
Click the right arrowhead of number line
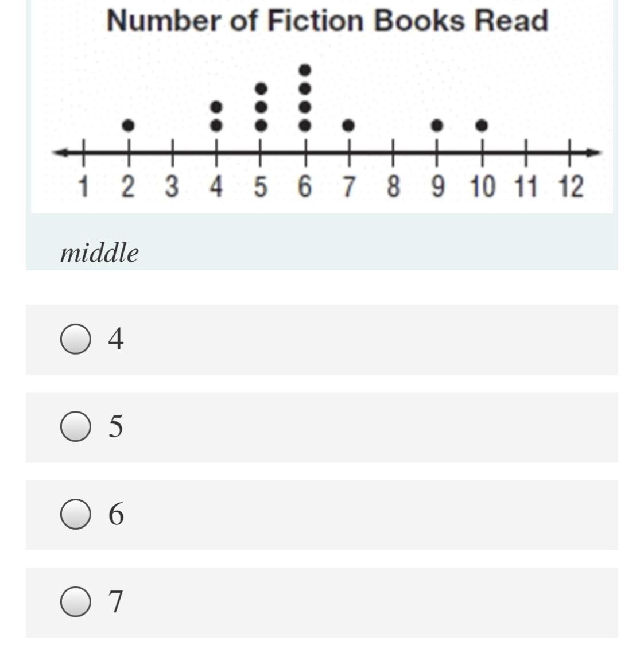point(593,153)
